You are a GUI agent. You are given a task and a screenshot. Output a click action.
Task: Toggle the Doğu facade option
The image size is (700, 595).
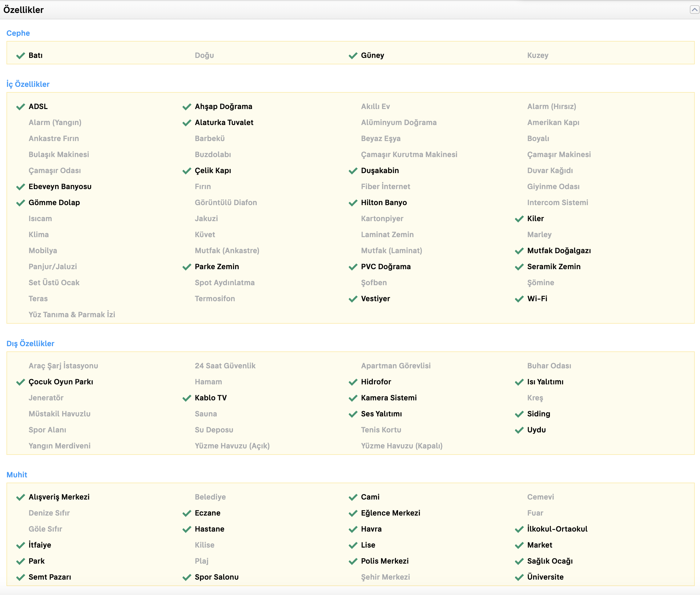[204, 55]
